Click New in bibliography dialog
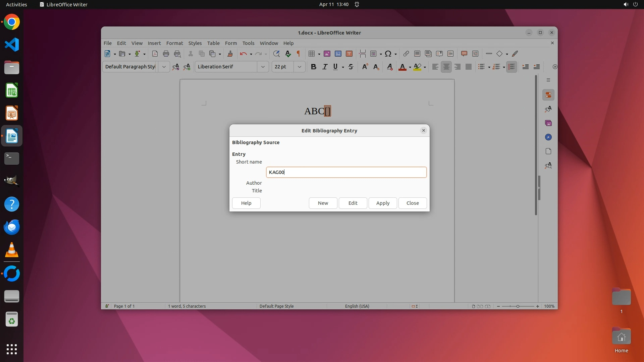Screen dimensions: 644x362 (x=323, y=203)
